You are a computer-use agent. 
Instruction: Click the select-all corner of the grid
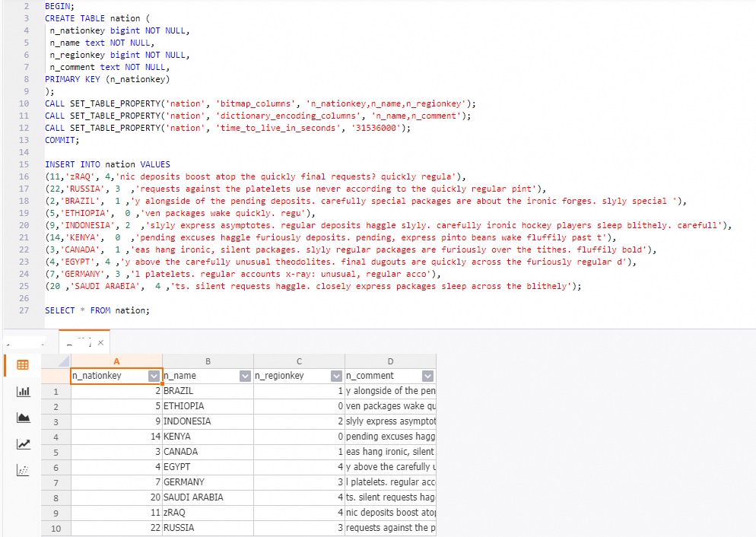[x=56, y=361]
